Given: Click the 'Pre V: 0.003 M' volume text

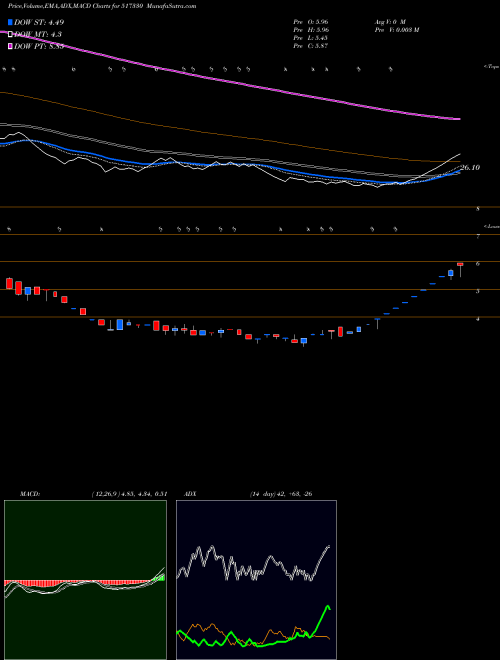Looking at the screenshot, I should tap(396, 30).
